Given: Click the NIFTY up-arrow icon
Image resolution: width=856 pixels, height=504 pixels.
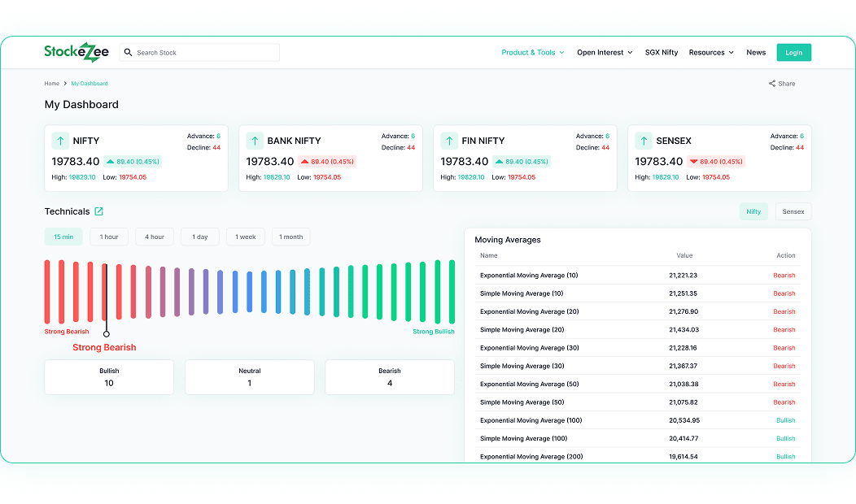Looking at the screenshot, I should click(60, 141).
